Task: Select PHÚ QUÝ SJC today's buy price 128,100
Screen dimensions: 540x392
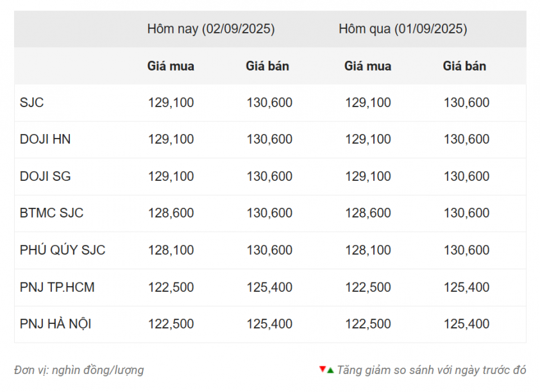Action: 171,250
